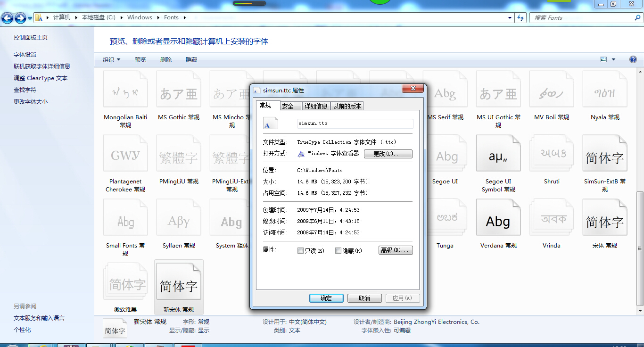Click the simsun.ttc filename field

[355, 124]
